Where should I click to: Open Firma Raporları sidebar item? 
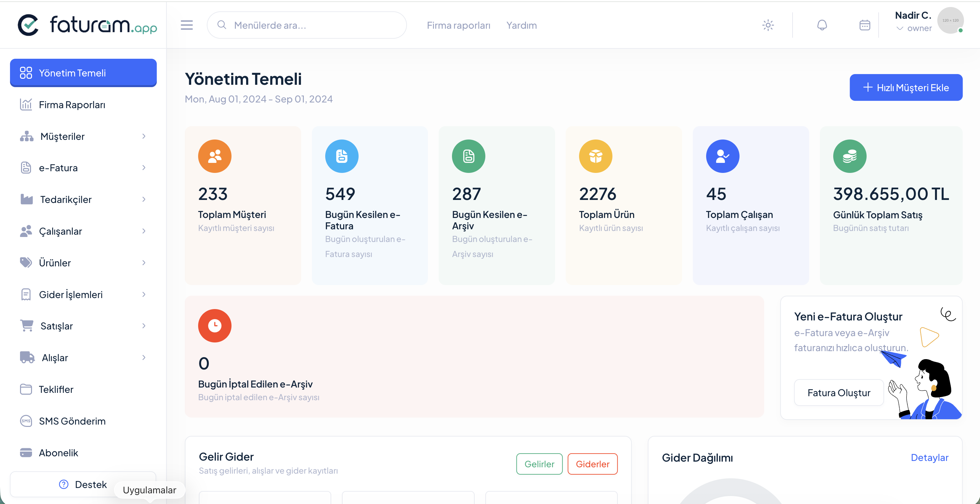[83, 104]
